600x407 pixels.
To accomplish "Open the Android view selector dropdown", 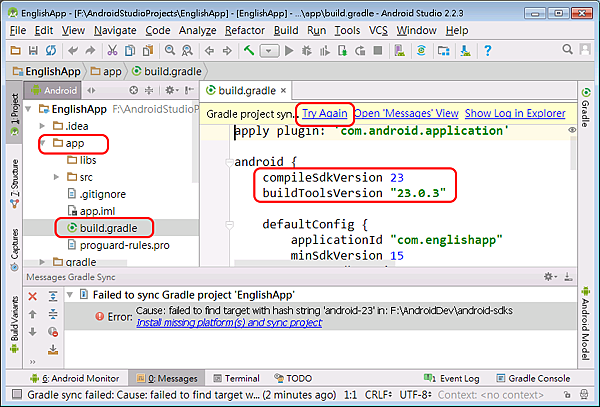I will (x=91, y=90).
